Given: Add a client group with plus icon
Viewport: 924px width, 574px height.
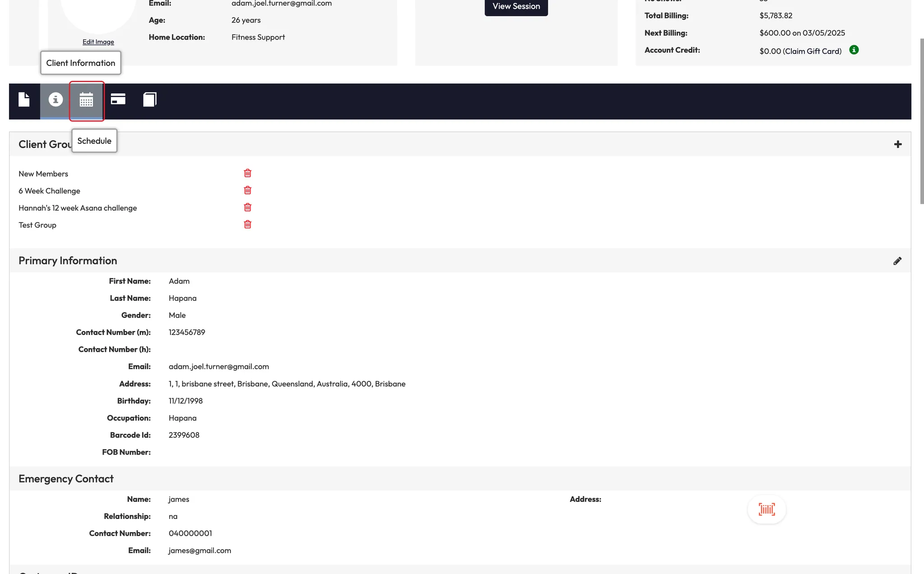Looking at the screenshot, I should [x=898, y=144].
